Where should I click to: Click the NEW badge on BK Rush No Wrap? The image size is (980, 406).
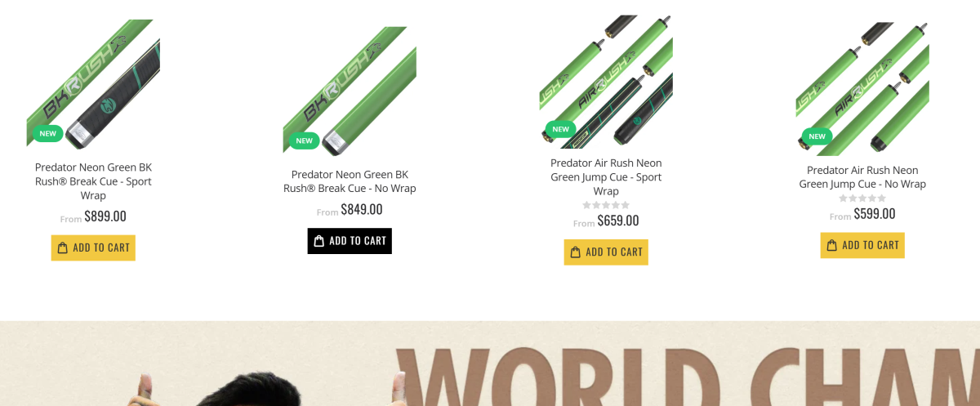point(305,141)
